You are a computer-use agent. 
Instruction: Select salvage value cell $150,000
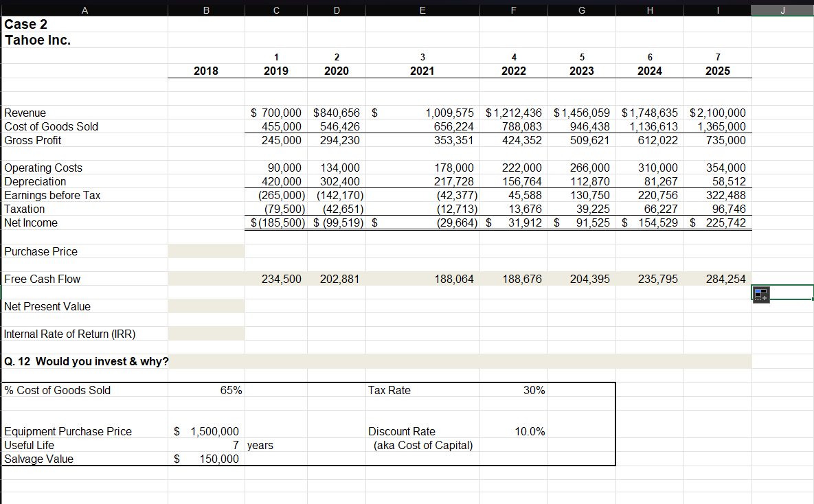[x=206, y=459]
